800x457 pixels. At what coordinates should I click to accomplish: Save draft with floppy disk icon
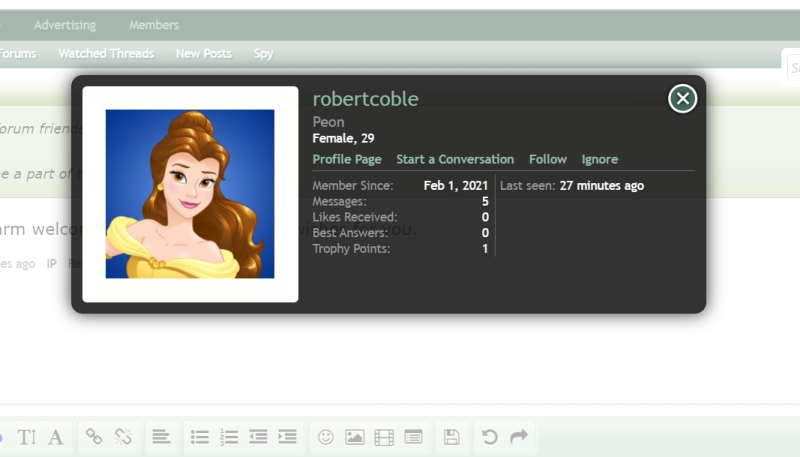[452, 437]
